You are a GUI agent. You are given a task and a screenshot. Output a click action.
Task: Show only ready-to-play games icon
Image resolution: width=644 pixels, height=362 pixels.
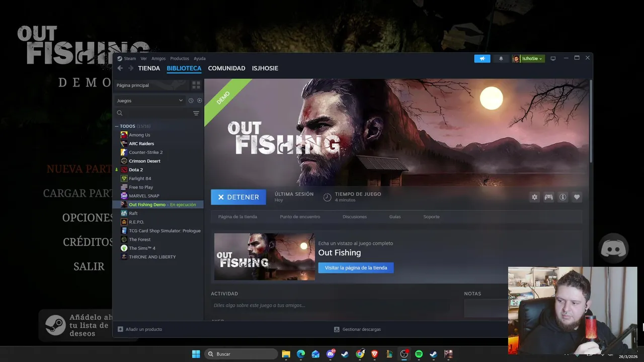[x=199, y=101]
